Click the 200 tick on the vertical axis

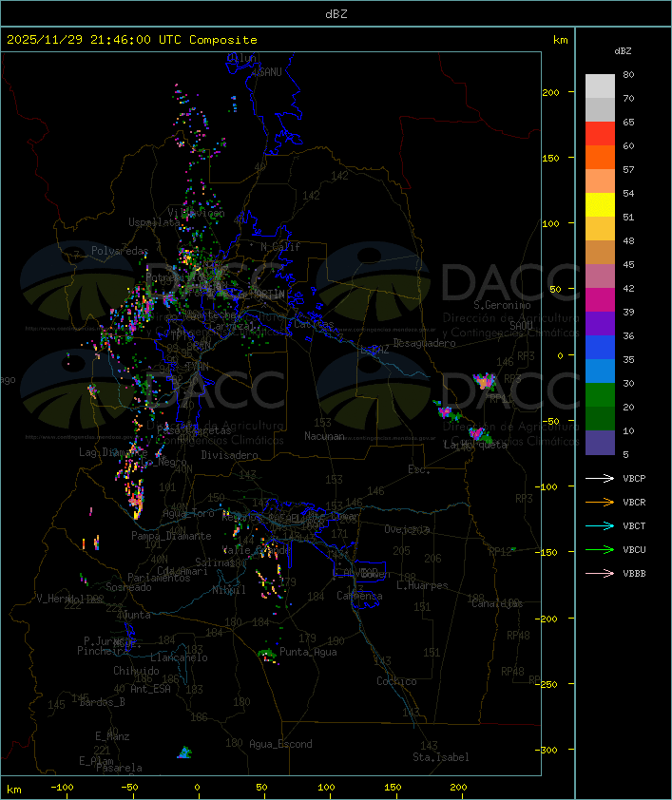550,92
